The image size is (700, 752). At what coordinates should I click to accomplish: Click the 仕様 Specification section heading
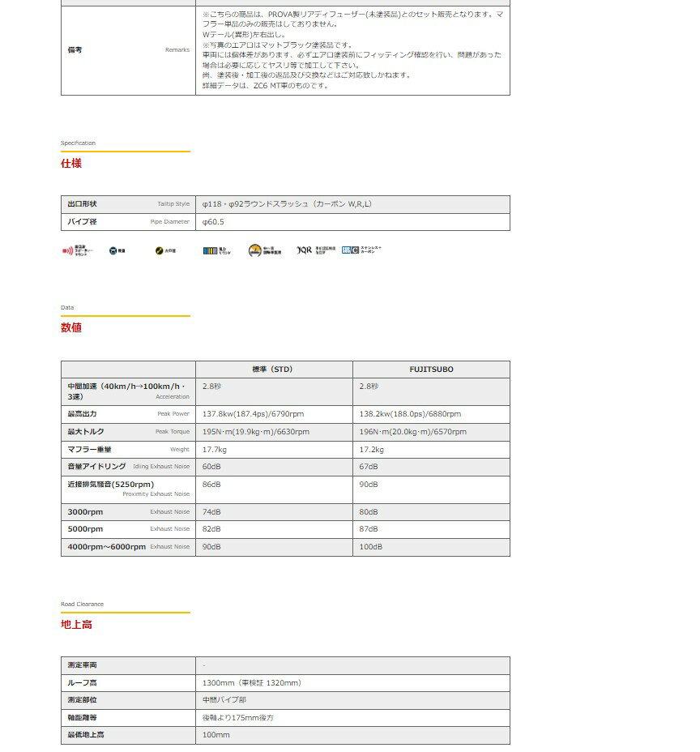71,163
